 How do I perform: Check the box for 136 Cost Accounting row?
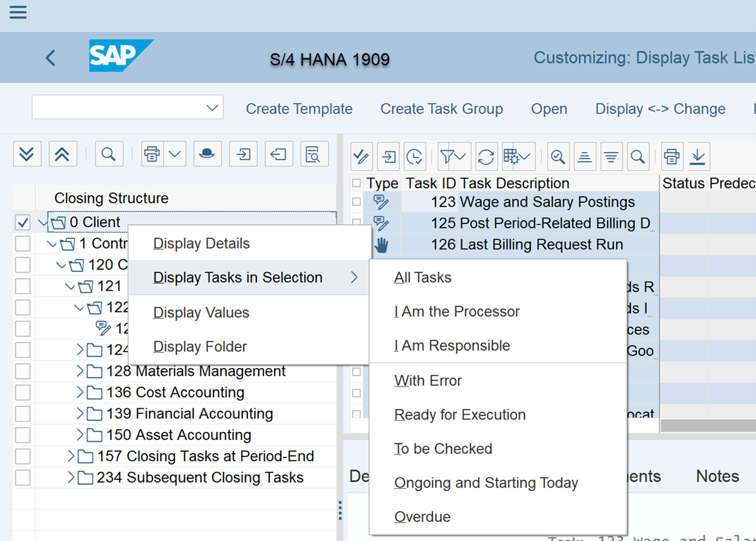22,393
